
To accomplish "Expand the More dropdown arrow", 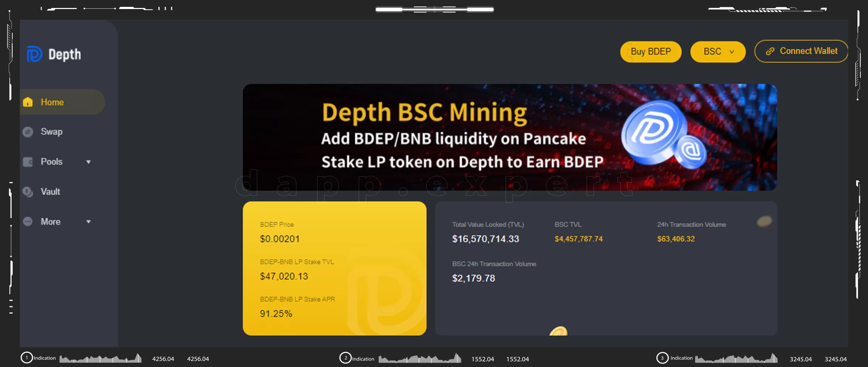I will point(88,222).
